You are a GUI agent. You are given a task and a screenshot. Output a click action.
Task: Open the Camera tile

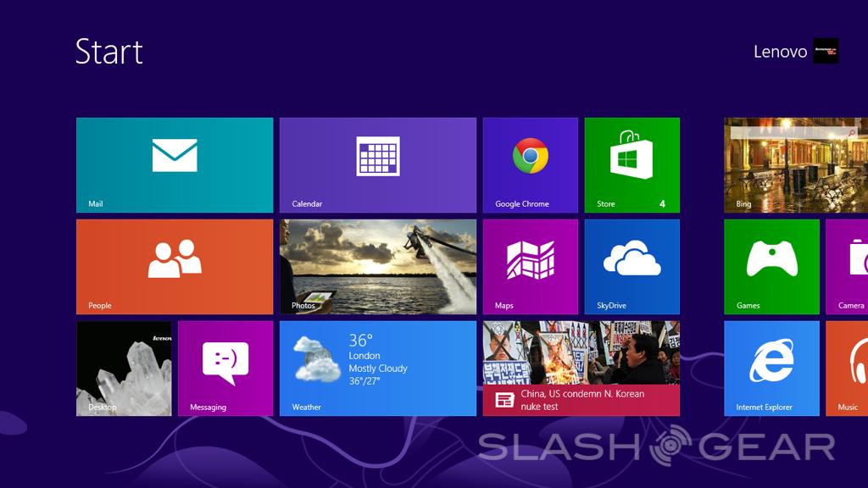(847, 267)
